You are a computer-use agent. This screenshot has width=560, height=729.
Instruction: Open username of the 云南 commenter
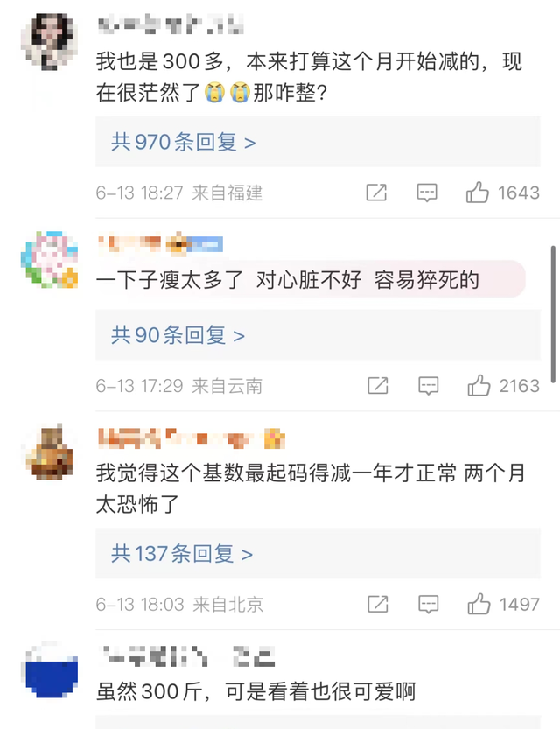[160, 244]
